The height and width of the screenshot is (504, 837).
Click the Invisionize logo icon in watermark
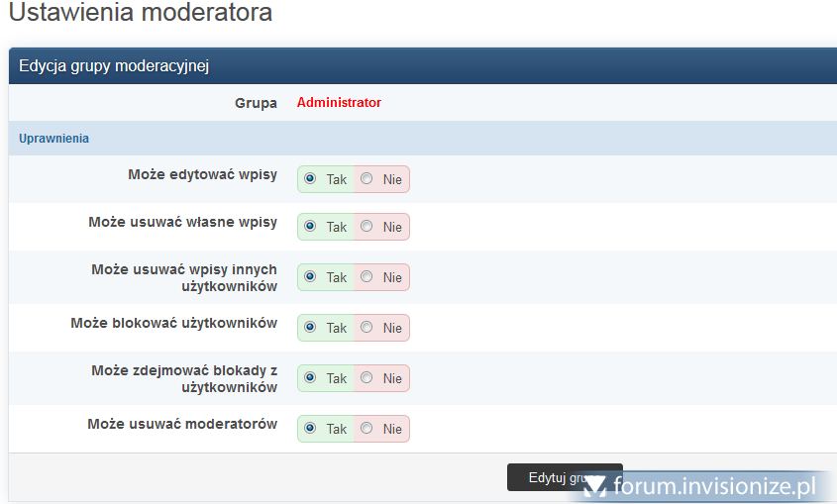pyautogui.click(x=594, y=486)
